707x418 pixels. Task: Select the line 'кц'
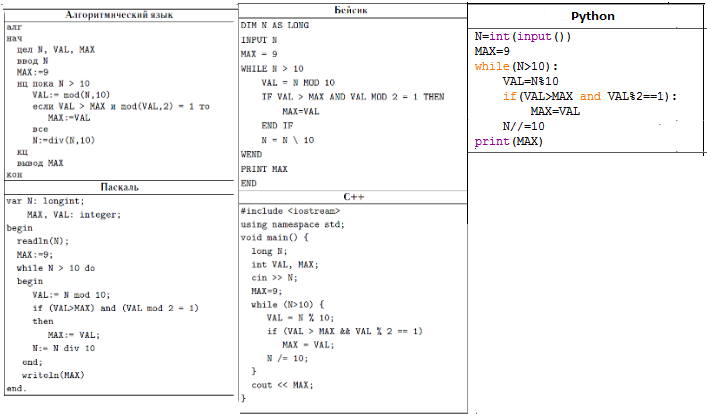click(x=22, y=152)
